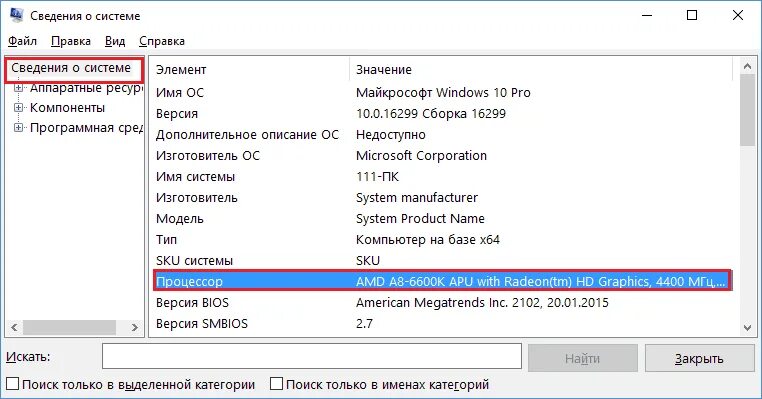Viewport: 762px width, 399px height.
Task: Select Аппаратные ресурсы in the tree
Action: (x=87, y=88)
